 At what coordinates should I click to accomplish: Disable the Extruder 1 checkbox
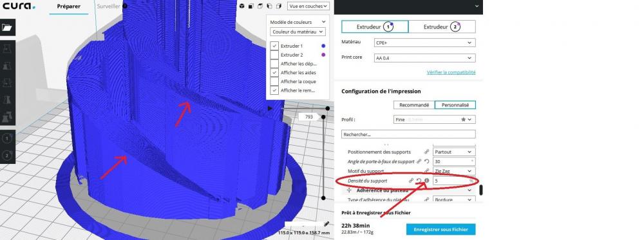click(274, 46)
